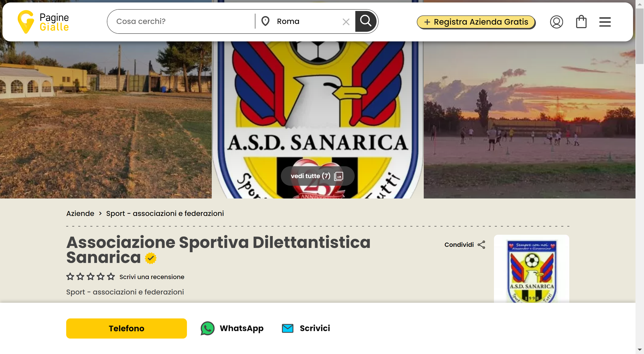Screen dimensions: 644x354
Task: Click the heading 'Associazione Sportiva Dilettantistica Sanarica'
Action: tap(218, 250)
